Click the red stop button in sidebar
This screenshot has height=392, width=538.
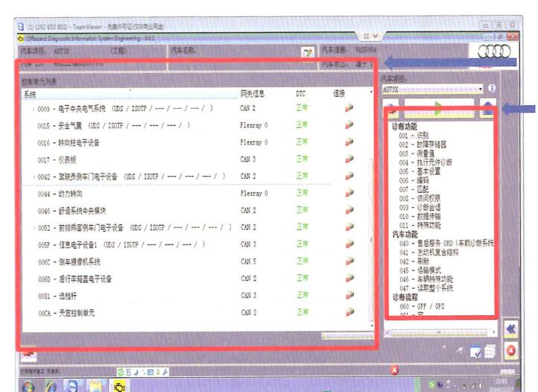(x=511, y=351)
